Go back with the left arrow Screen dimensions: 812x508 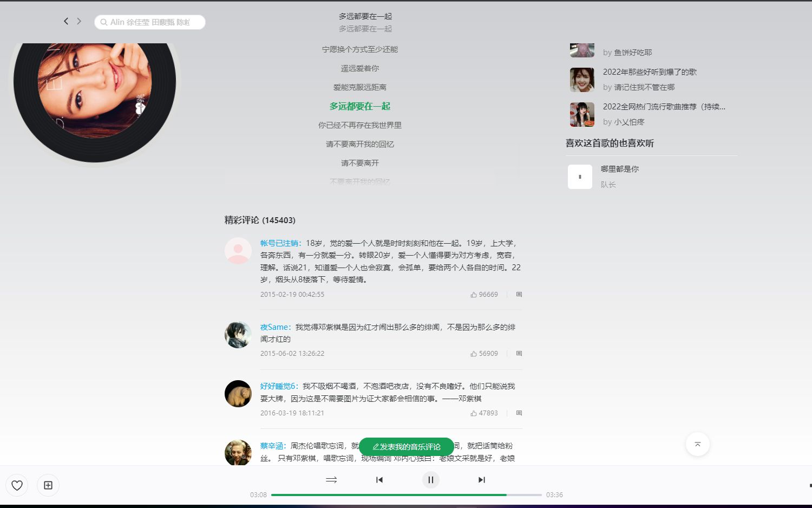[x=66, y=21]
